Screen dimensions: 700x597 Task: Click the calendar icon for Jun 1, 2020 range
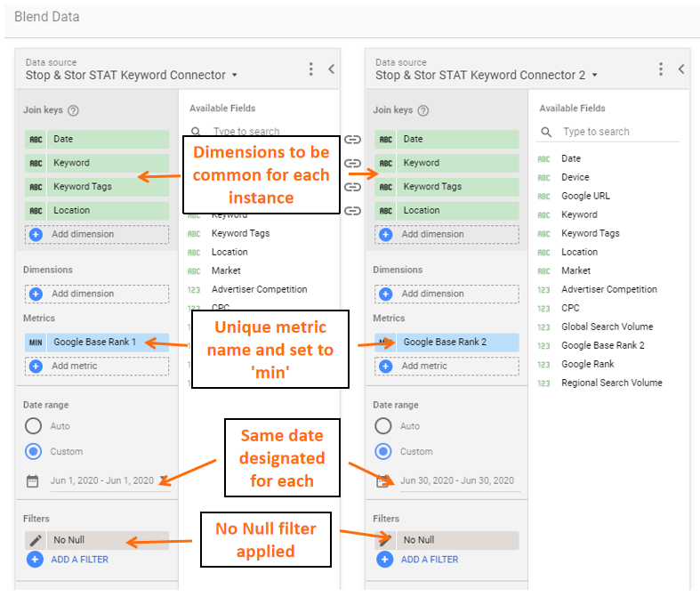click(x=33, y=481)
